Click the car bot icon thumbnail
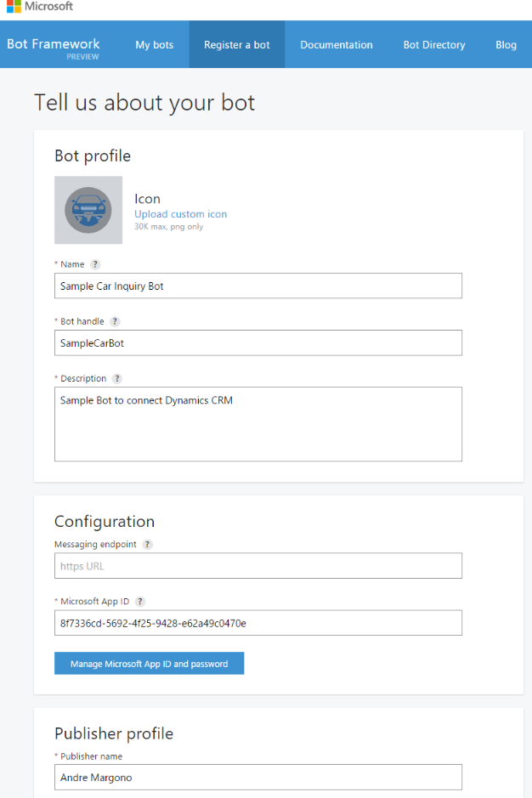532x798 pixels. pyautogui.click(x=88, y=210)
